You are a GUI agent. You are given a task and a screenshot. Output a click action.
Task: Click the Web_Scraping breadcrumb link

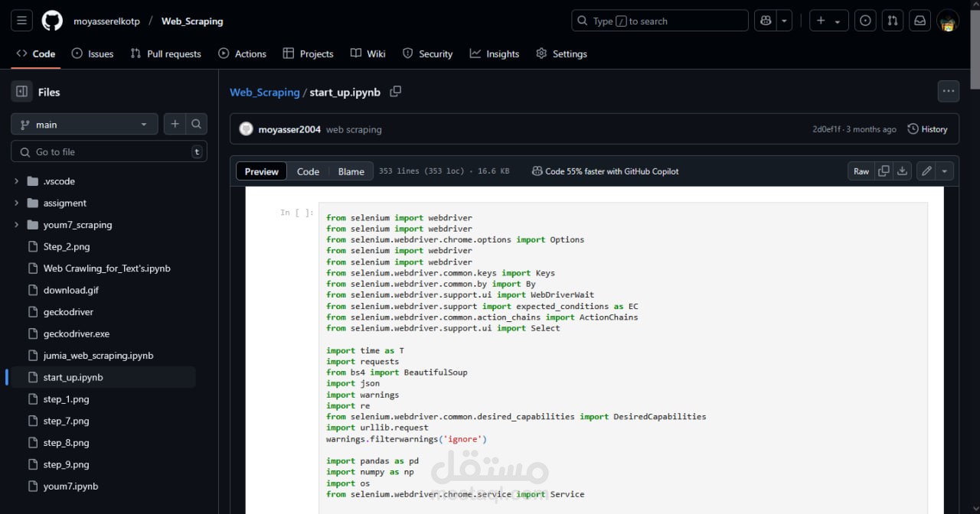click(x=265, y=92)
